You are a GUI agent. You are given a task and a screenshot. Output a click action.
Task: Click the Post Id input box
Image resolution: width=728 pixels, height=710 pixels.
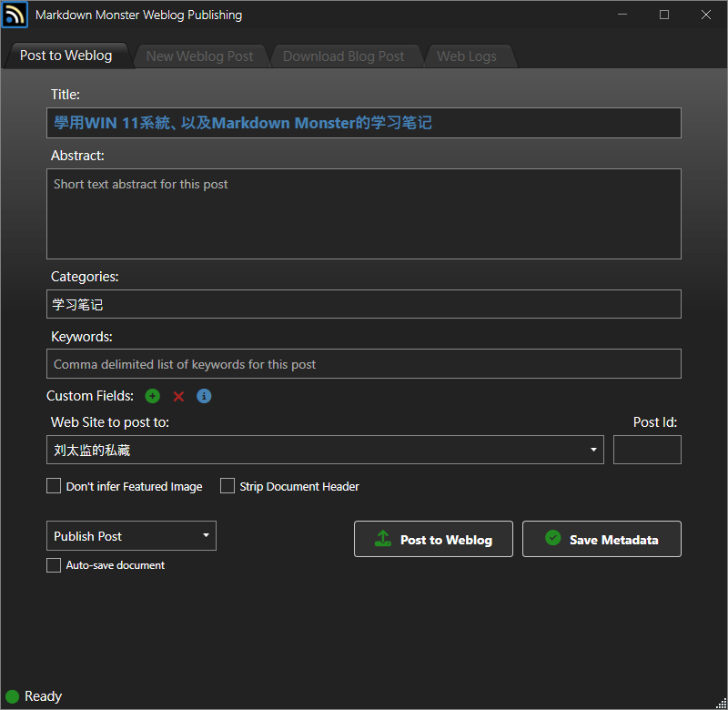(647, 450)
